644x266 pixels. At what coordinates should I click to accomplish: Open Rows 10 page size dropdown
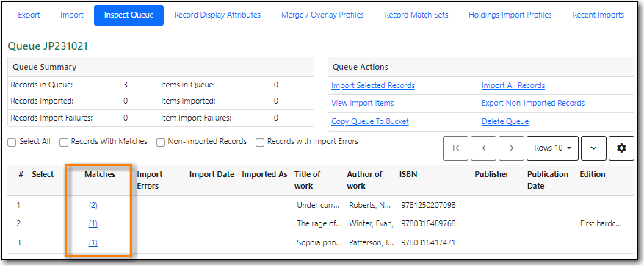pos(552,148)
